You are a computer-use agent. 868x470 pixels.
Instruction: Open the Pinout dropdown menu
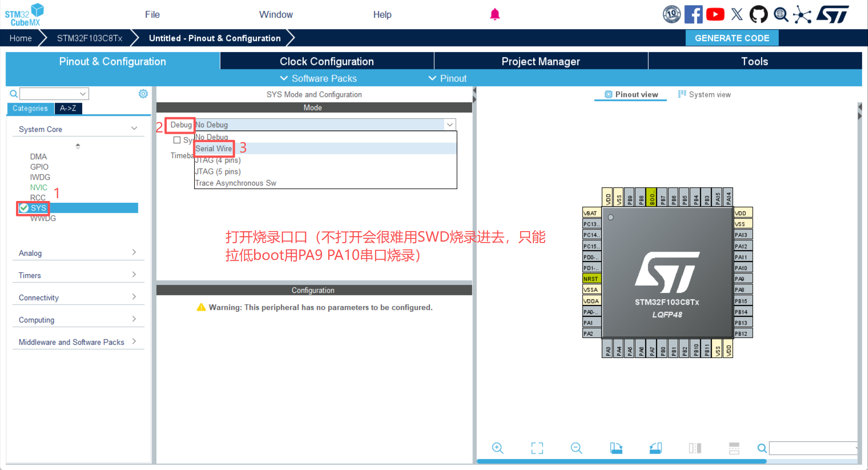coord(447,79)
